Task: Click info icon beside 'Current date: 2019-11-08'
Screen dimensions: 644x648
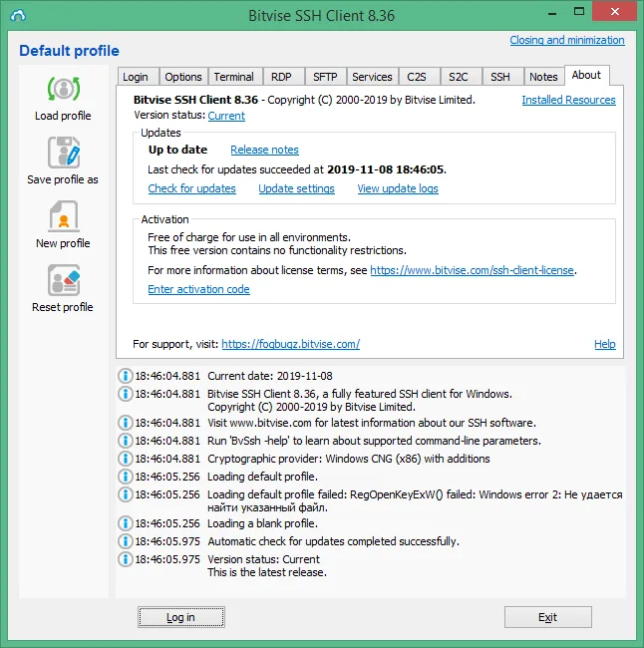Action: 125,376
